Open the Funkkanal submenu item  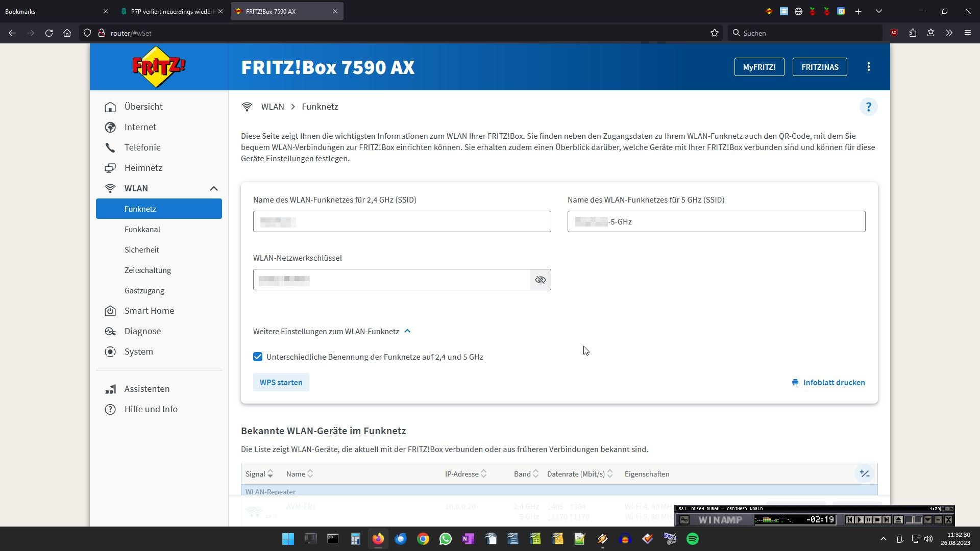pyautogui.click(x=142, y=230)
